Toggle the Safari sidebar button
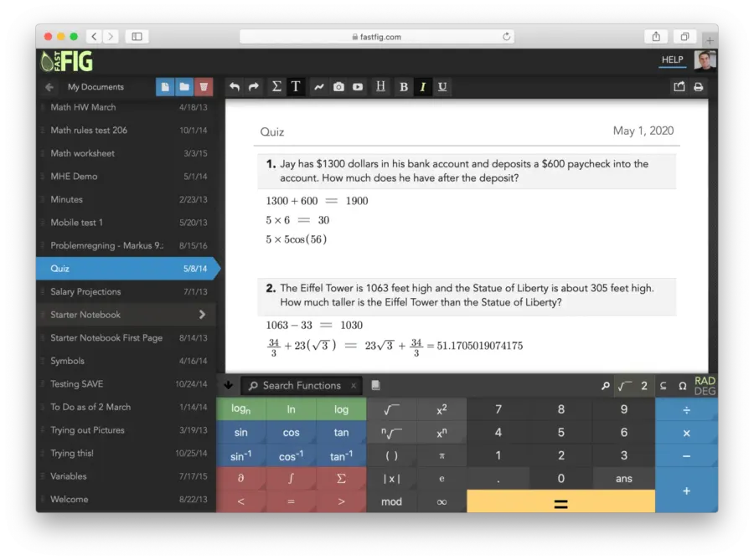The image size is (754, 560). (137, 37)
